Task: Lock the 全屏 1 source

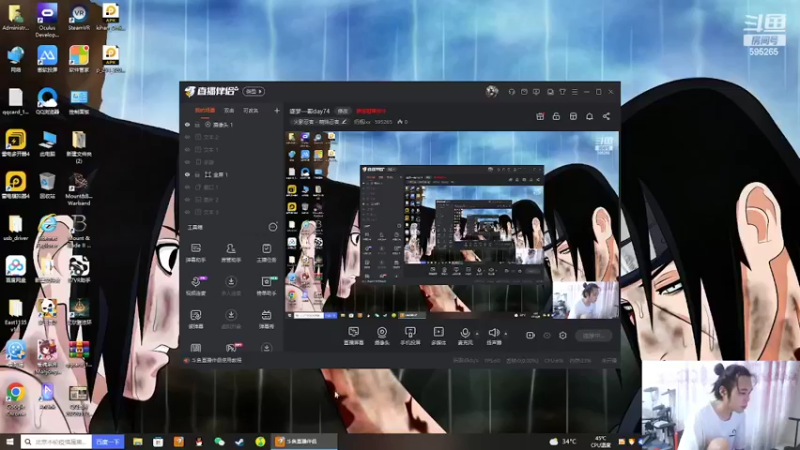Action: click(197, 174)
